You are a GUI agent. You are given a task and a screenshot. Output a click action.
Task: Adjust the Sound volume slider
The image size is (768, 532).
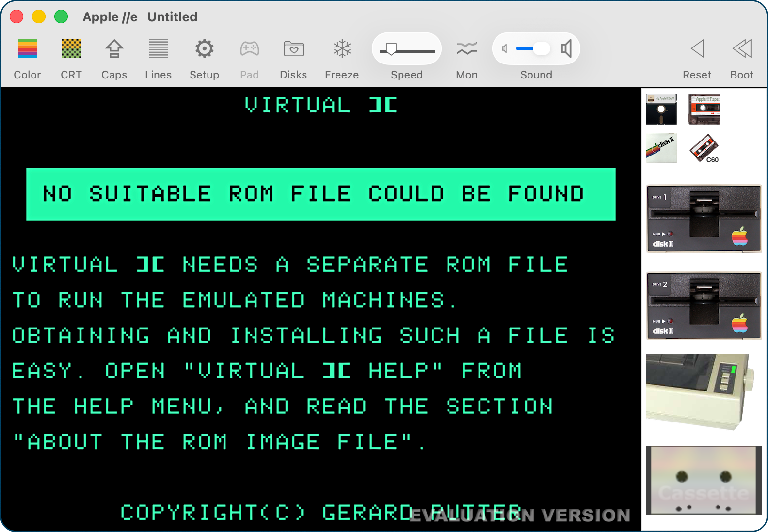coord(533,48)
